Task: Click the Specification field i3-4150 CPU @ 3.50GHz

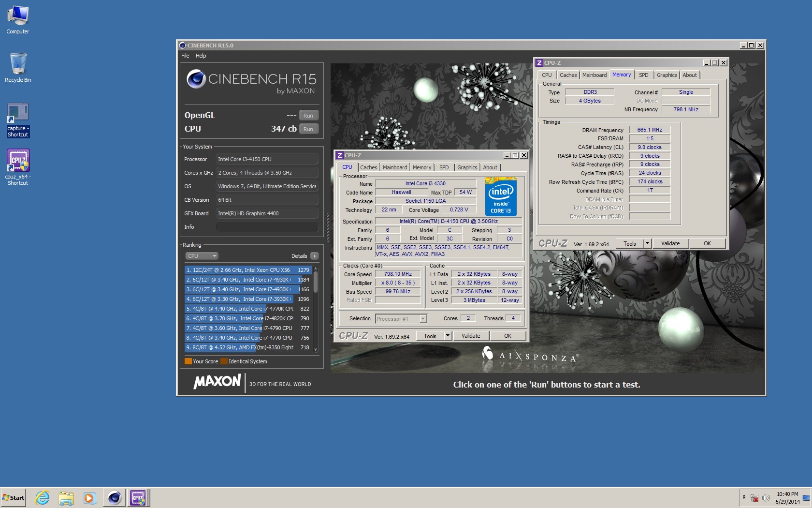Action: point(449,221)
